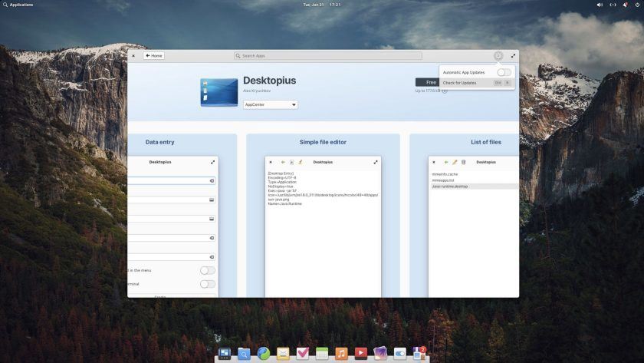Open AppCenter icon with update badge
Image resolution: width=644 pixels, height=363 pixels.
click(x=419, y=354)
